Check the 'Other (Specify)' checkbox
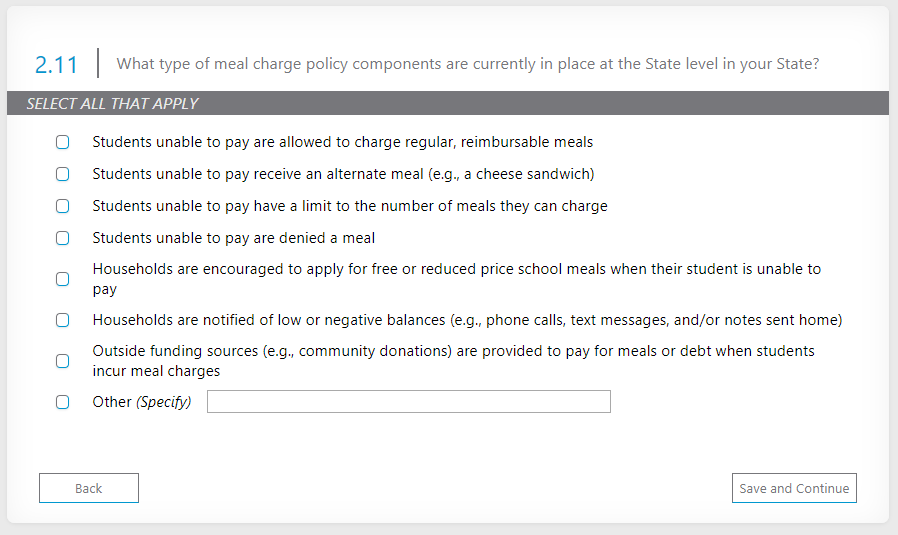The image size is (898, 535). (x=63, y=402)
